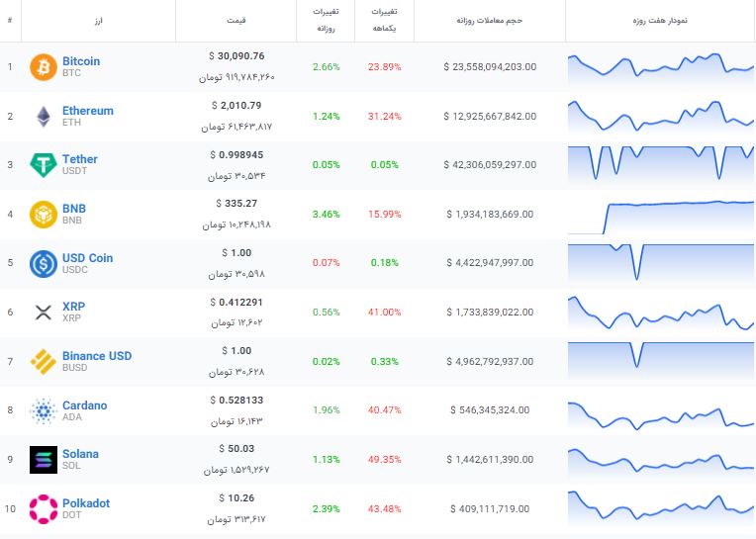Select Ethereum price $ 2,010.79
Screen dimensions: 756x539
(x=236, y=106)
